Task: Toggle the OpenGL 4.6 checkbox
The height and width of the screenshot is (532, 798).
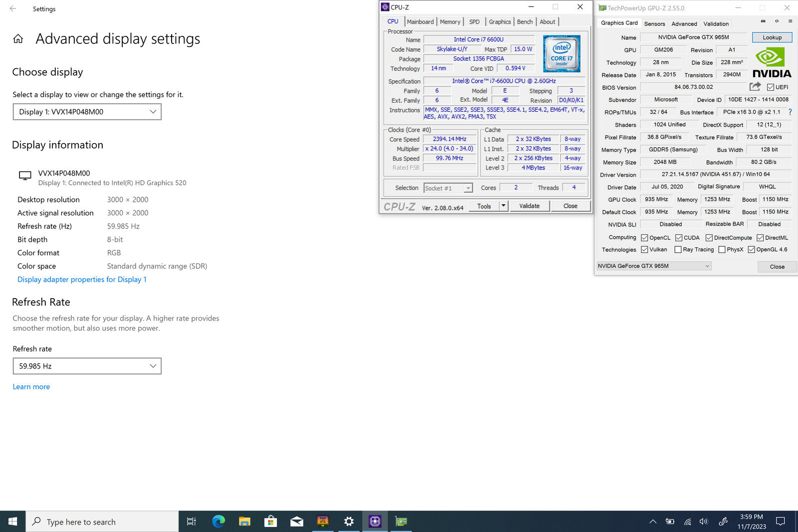Action: pos(752,250)
